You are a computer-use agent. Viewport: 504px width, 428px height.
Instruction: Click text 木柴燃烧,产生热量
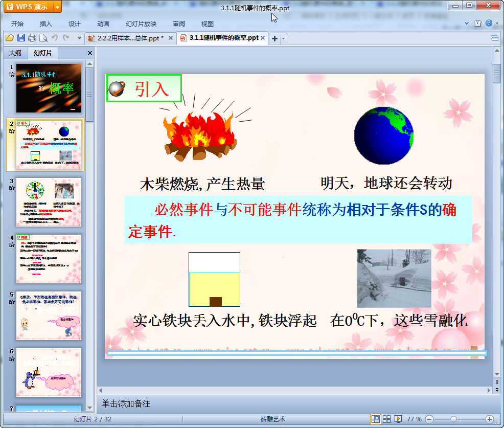tap(202, 184)
